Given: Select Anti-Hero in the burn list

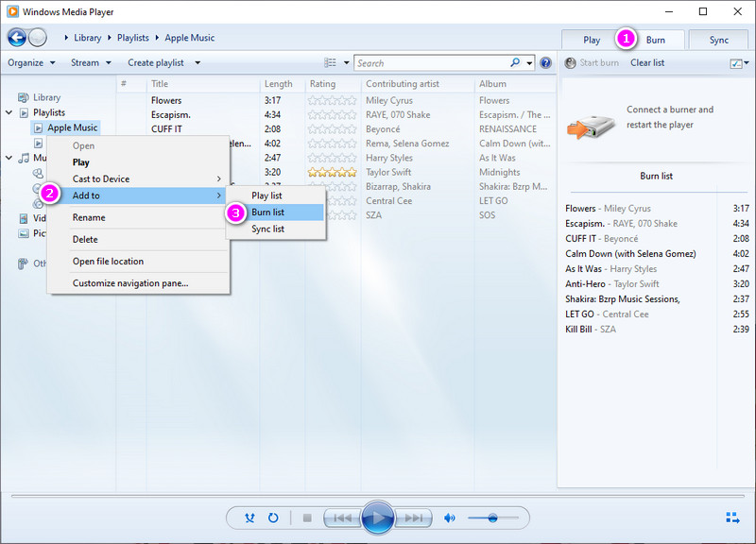Looking at the screenshot, I should [x=657, y=283].
